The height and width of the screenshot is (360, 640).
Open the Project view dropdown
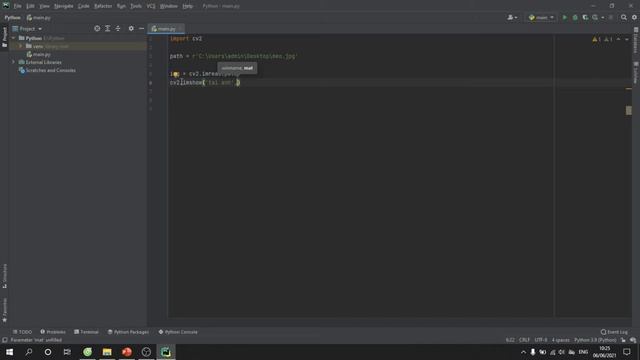pyautogui.click(x=27, y=29)
